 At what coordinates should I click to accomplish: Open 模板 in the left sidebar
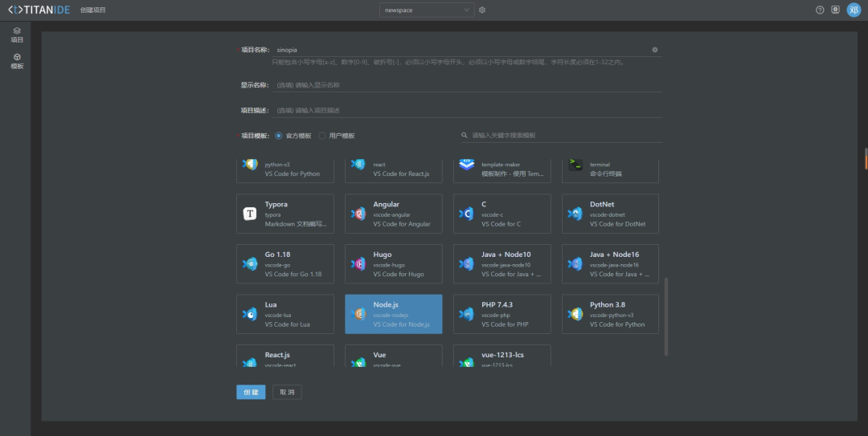17,61
